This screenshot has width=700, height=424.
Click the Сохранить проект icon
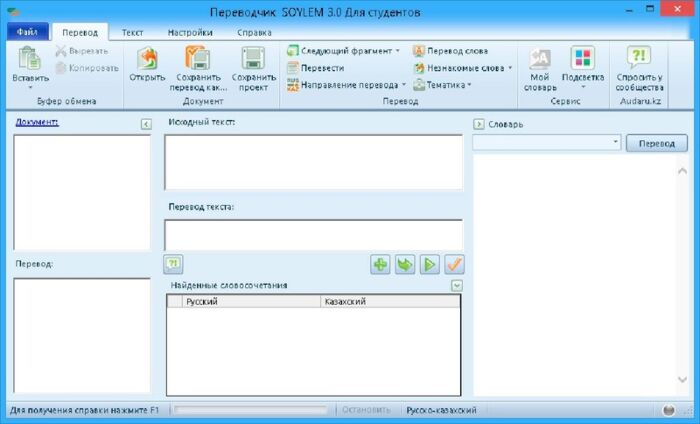tap(253, 60)
